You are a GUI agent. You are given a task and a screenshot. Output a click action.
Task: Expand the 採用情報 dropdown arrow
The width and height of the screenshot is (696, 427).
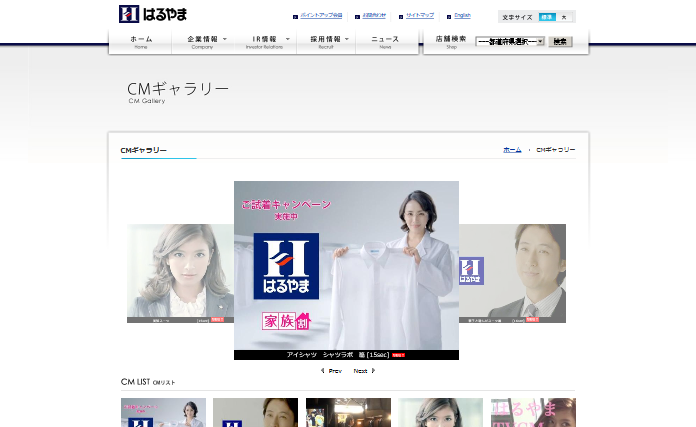coord(347,39)
